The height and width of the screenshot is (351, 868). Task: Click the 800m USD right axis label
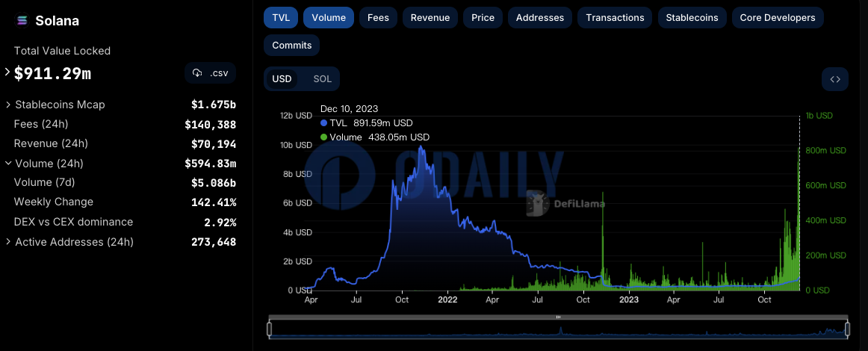coord(825,151)
